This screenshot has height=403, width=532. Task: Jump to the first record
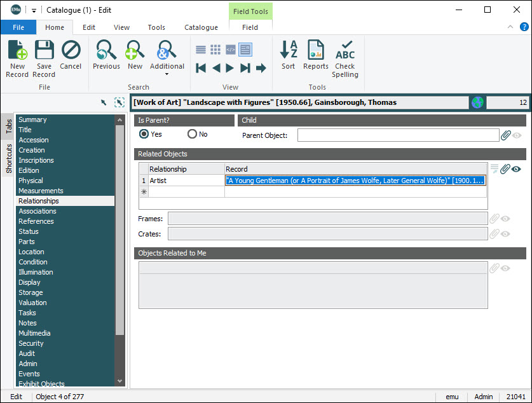click(201, 68)
